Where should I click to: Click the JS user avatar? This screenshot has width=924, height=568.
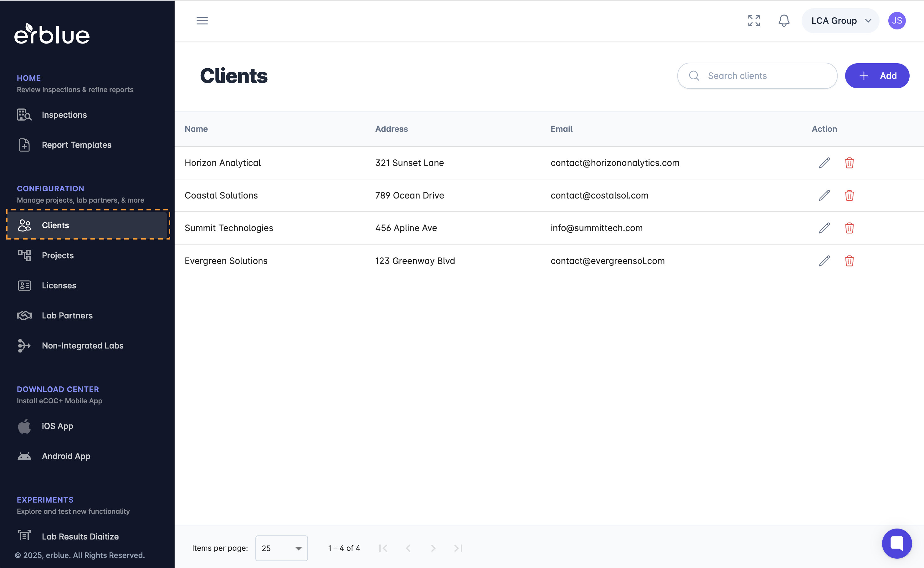(896, 21)
